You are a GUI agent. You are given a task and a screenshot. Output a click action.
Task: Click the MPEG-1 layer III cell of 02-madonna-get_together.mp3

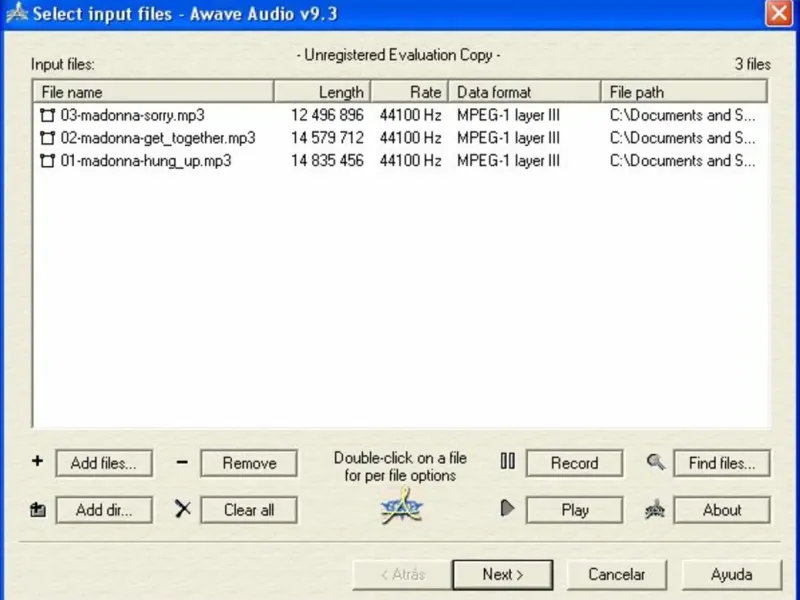point(508,138)
